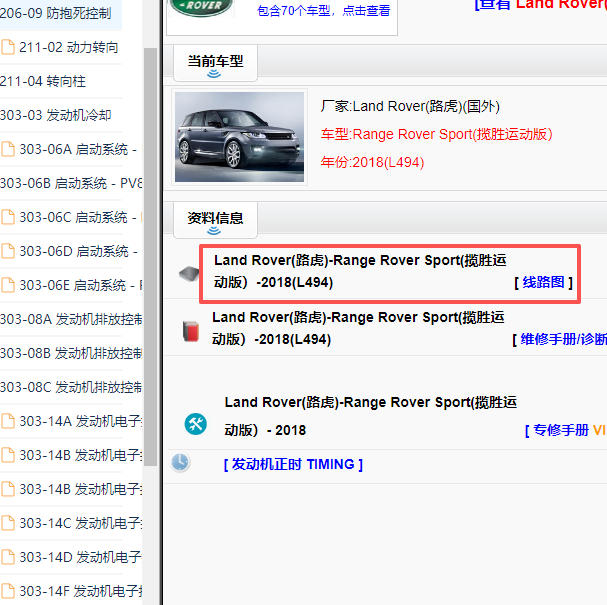Open the 包含70个车型，点击查看 link

pyautogui.click(x=324, y=10)
